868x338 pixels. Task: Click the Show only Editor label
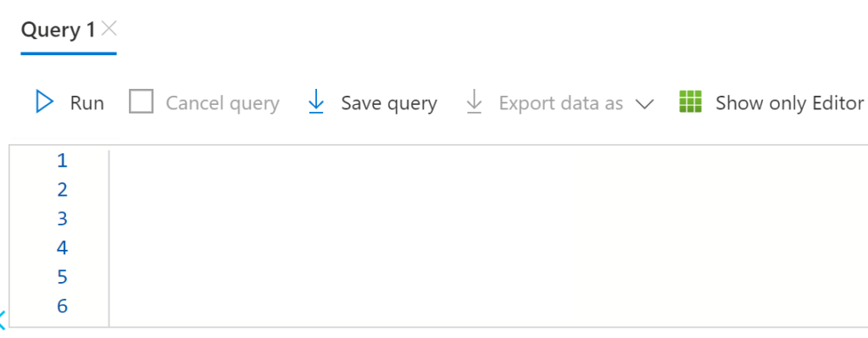coord(790,103)
